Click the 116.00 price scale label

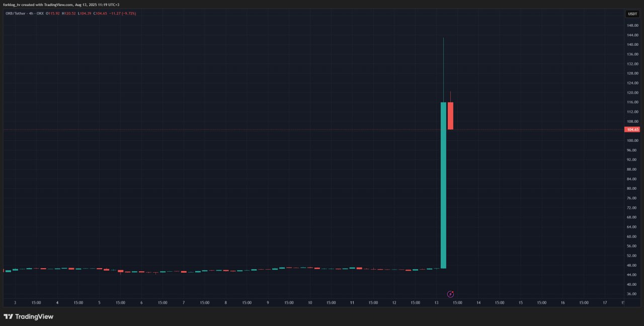tap(632, 102)
